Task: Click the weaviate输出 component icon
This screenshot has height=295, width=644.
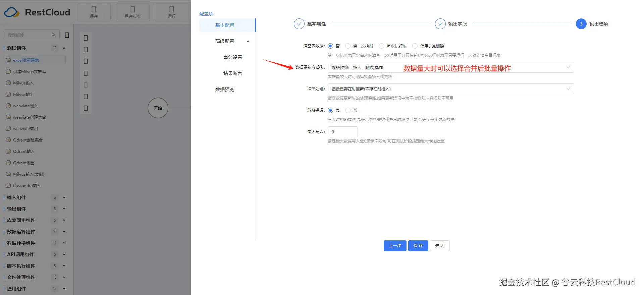Action: (x=9, y=128)
